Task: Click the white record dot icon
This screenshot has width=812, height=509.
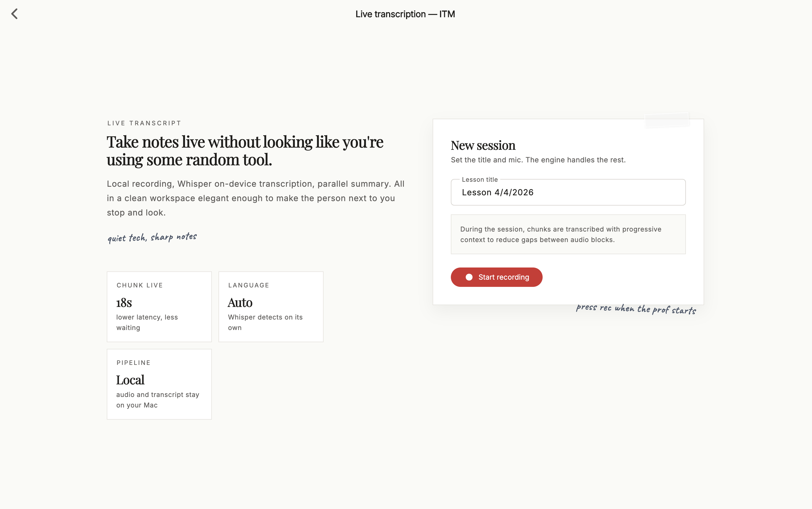Action: point(469,277)
